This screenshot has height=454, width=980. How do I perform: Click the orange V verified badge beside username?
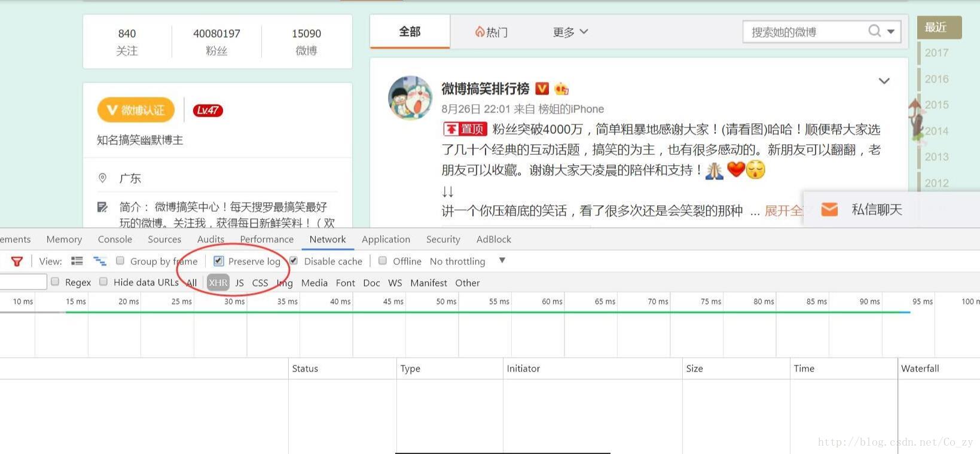pos(542,89)
